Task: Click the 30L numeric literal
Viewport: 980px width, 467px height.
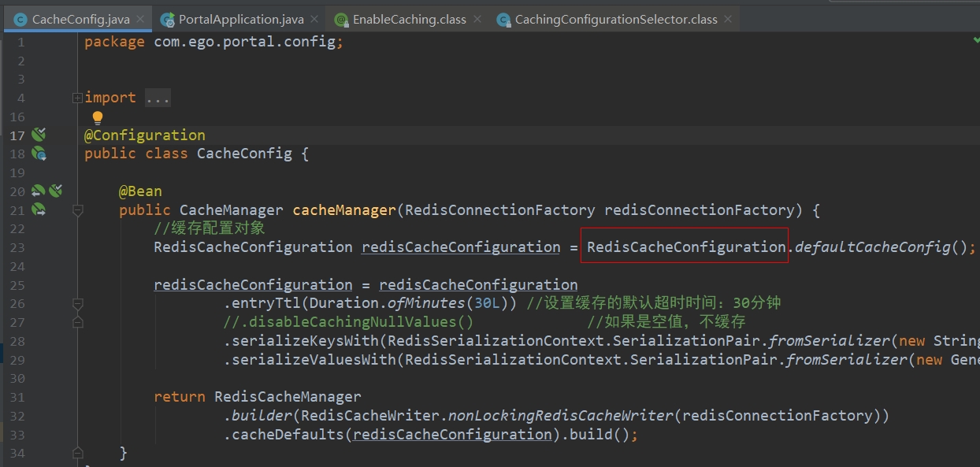Action: coord(487,303)
